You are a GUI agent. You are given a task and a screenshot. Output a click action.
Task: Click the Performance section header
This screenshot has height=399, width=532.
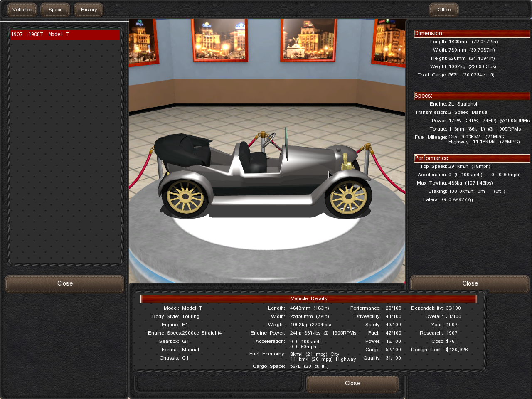pyautogui.click(x=472, y=158)
